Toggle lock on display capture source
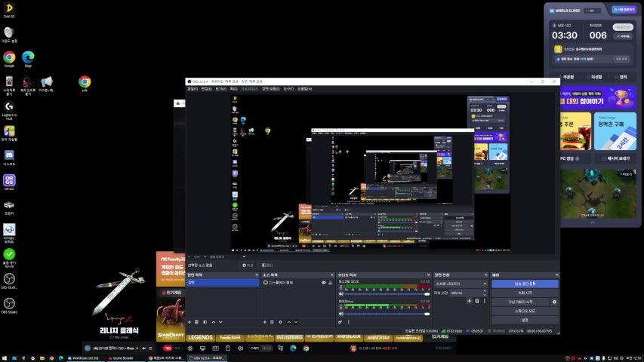Image resolution: width=644 pixels, height=362 pixels. click(x=330, y=283)
